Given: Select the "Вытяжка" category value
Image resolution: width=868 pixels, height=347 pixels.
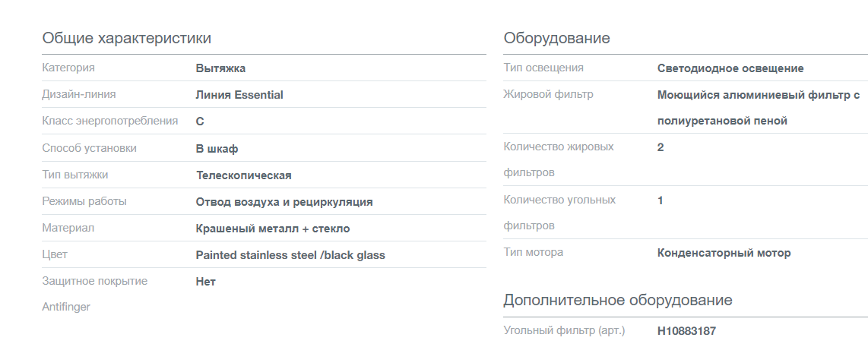Looking at the screenshot, I should point(220,68).
